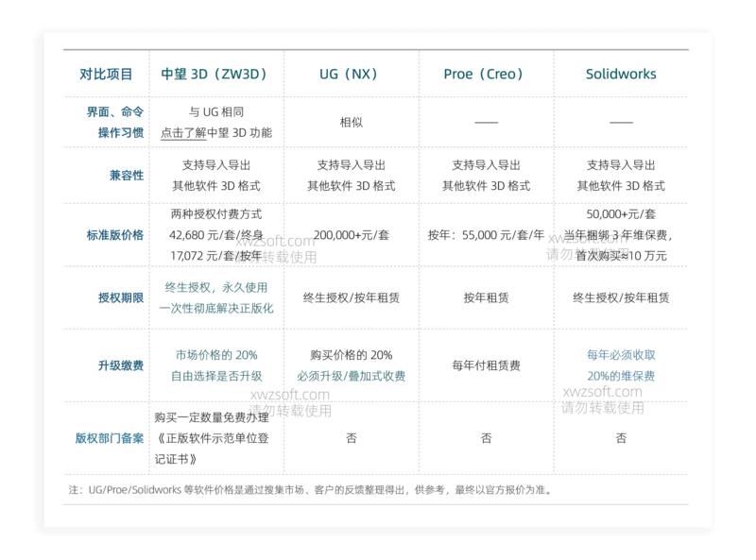Select the '版权部门备案' row label
Viewport: 756px width, 560px height.
click(110, 438)
